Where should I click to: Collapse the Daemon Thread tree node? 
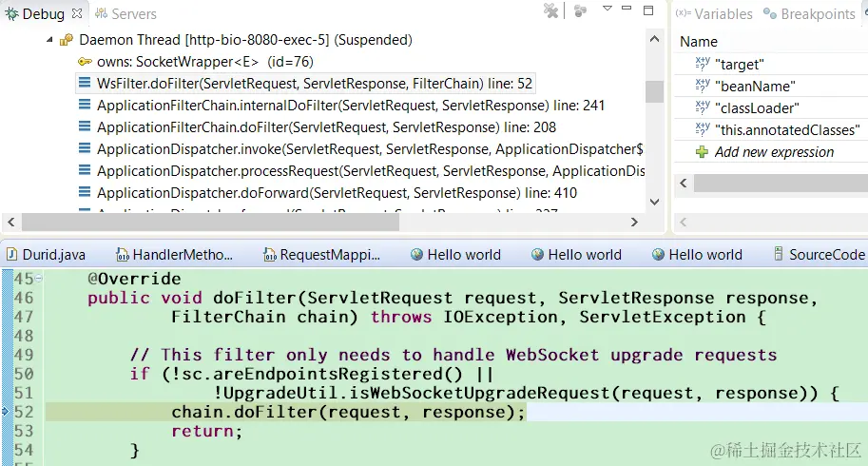[49, 40]
